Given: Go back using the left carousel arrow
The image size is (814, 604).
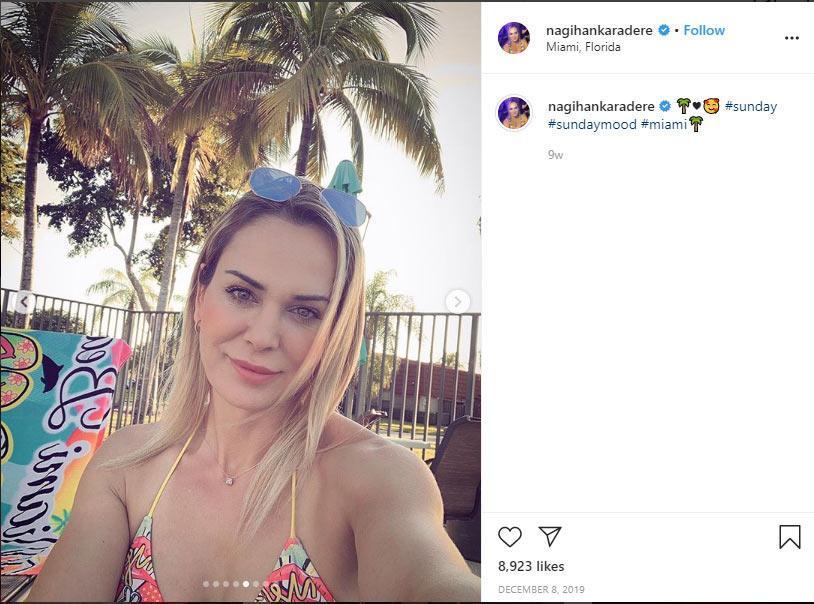Looking at the screenshot, I should 23,302.
